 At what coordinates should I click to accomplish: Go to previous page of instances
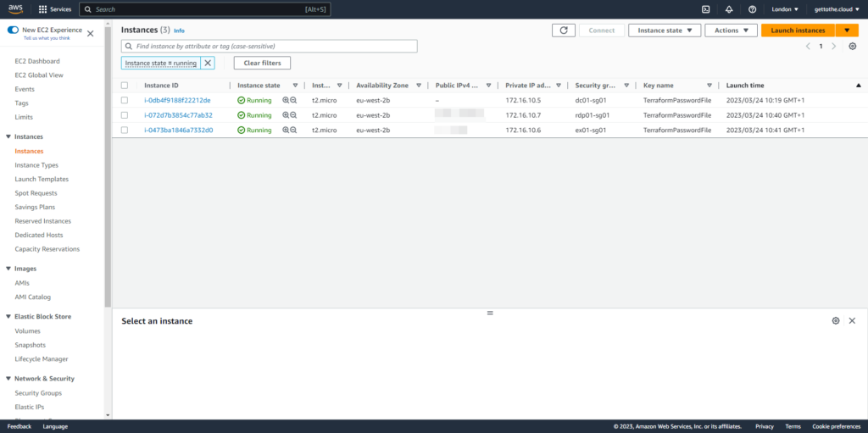tap(808, 46)
